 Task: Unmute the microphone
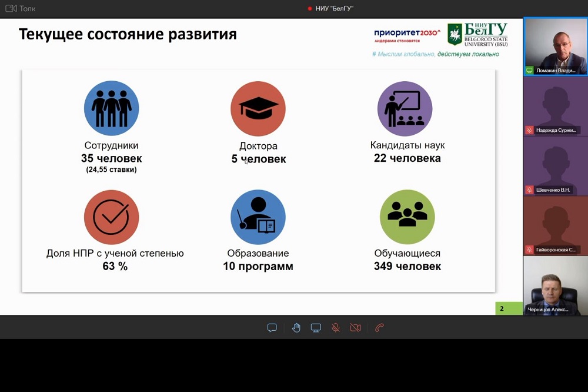pos(336,328)
